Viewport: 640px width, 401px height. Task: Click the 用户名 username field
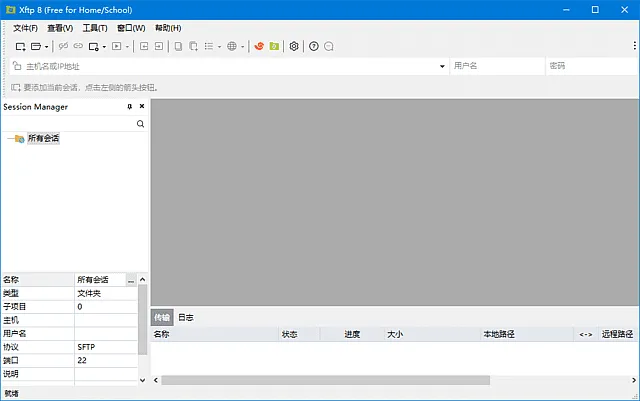tap(497, 66)
